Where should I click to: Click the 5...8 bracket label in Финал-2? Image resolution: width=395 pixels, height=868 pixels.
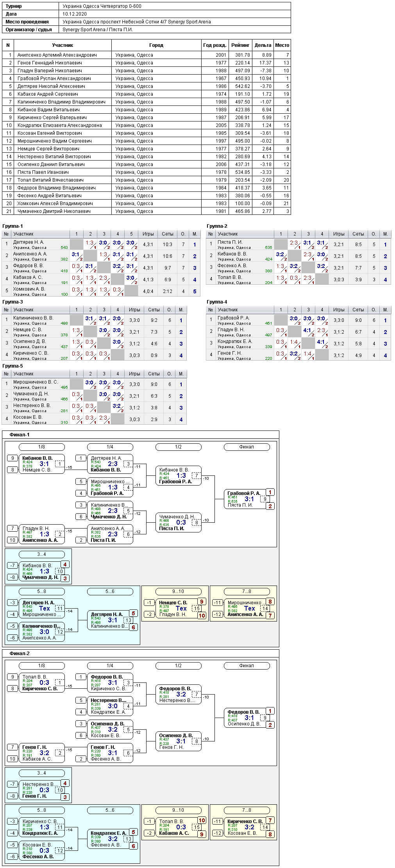click(41, 810)
